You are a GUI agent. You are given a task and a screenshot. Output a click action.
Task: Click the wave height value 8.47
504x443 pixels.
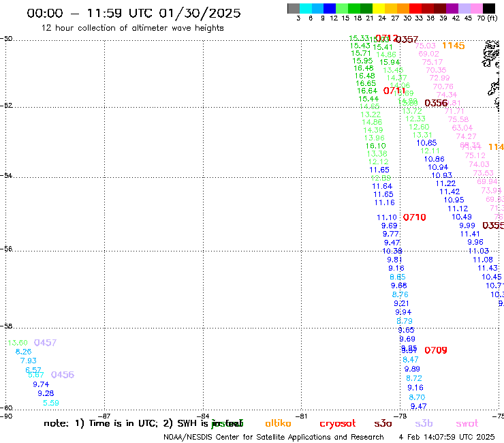(x=411, y=360)
